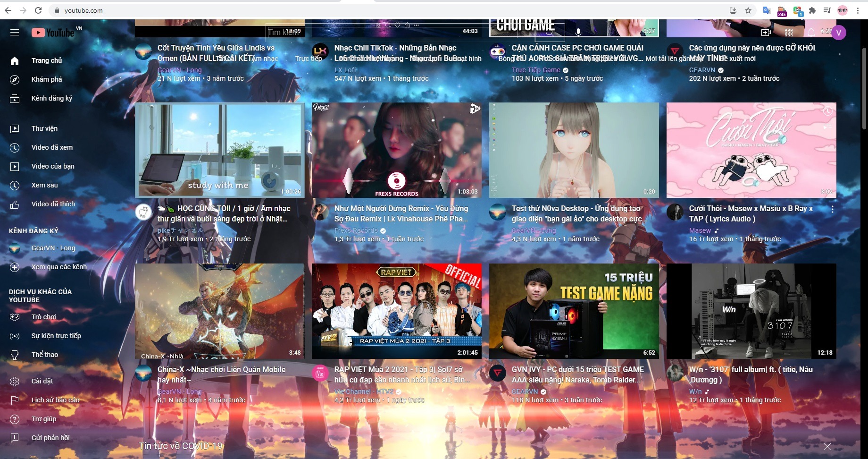
Task: Open the Google Translate extension
Action: pos(767,10)
